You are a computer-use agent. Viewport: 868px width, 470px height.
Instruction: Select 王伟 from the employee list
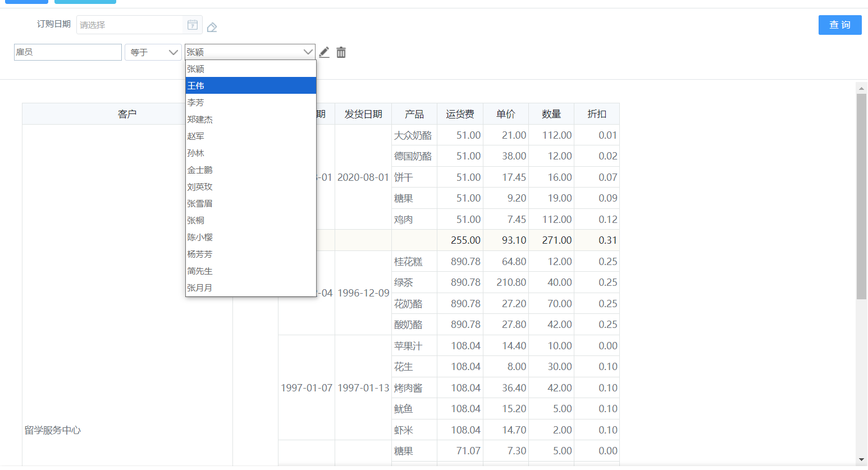[x=250, y=85]
